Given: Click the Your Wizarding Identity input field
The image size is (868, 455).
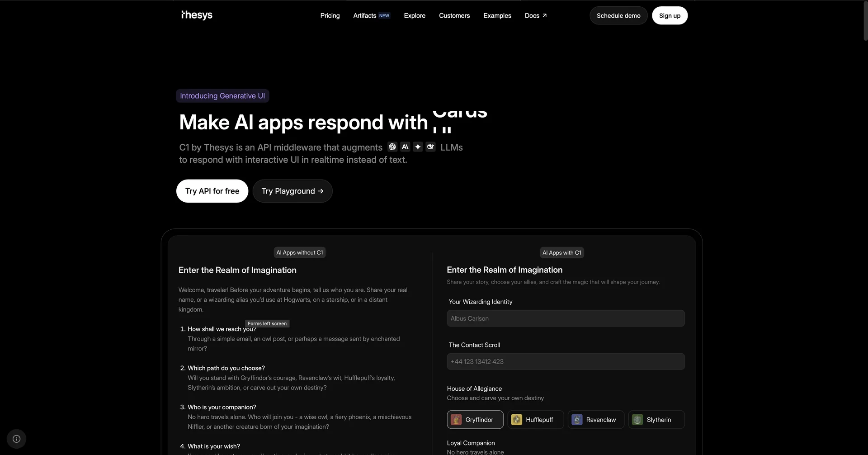Looking at the screenshot, I should pyautogui.click(x=566, y=318).
